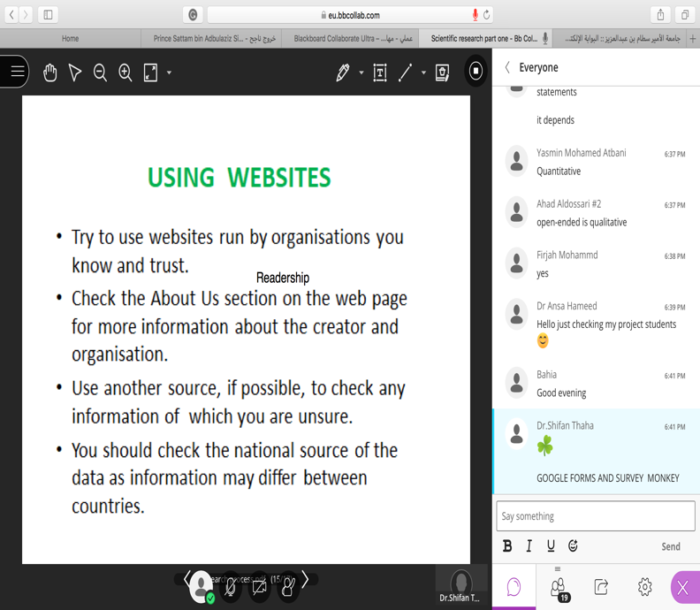Image resolution: width=700 pixels, height=610 pixels.
Task: Open the Collaborate session menu hamburger
Action: click(x=17, y=72)
